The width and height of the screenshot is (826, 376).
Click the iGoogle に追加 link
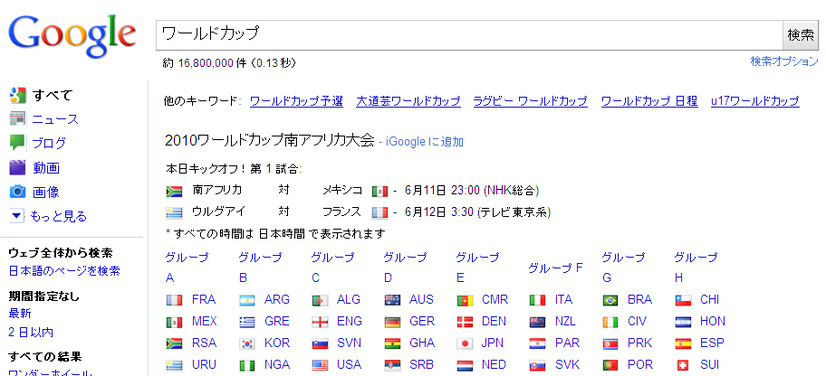click(425, 142)
